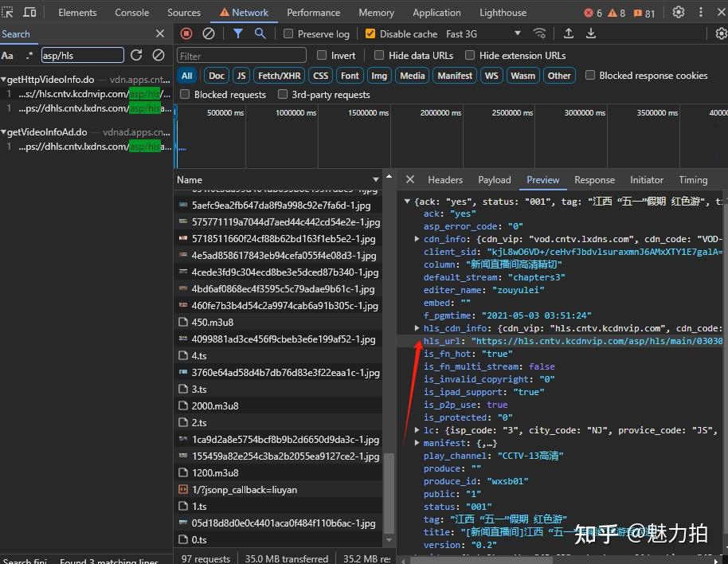Click the request list vertical scrollbar thumb
This screenshot has height=564, width=728.
389,493
